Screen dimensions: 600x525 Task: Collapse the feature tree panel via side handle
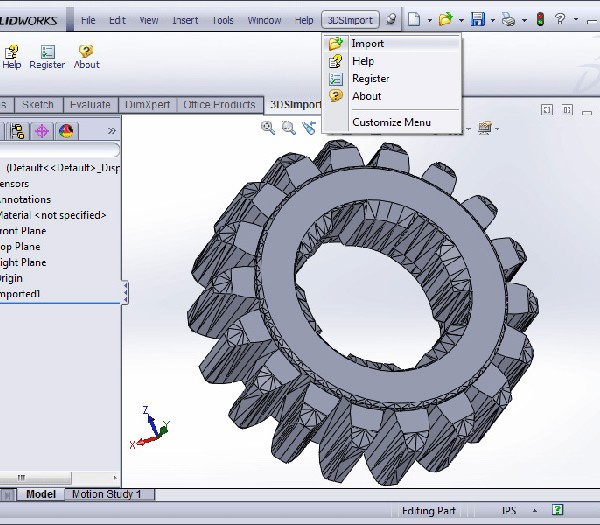(125, 293)
